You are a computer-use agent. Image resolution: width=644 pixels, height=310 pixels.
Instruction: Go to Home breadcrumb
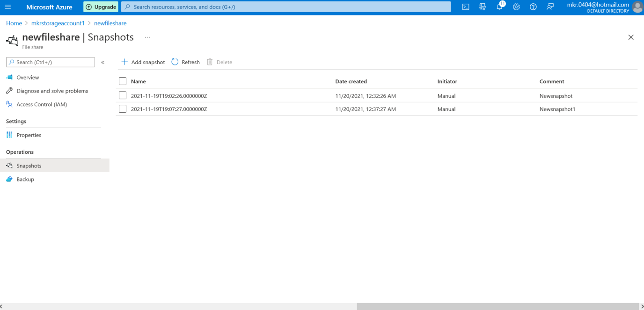14,23
